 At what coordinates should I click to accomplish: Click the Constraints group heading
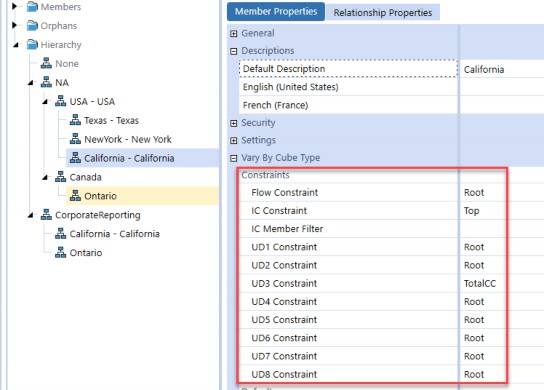[x=265, y=175]
